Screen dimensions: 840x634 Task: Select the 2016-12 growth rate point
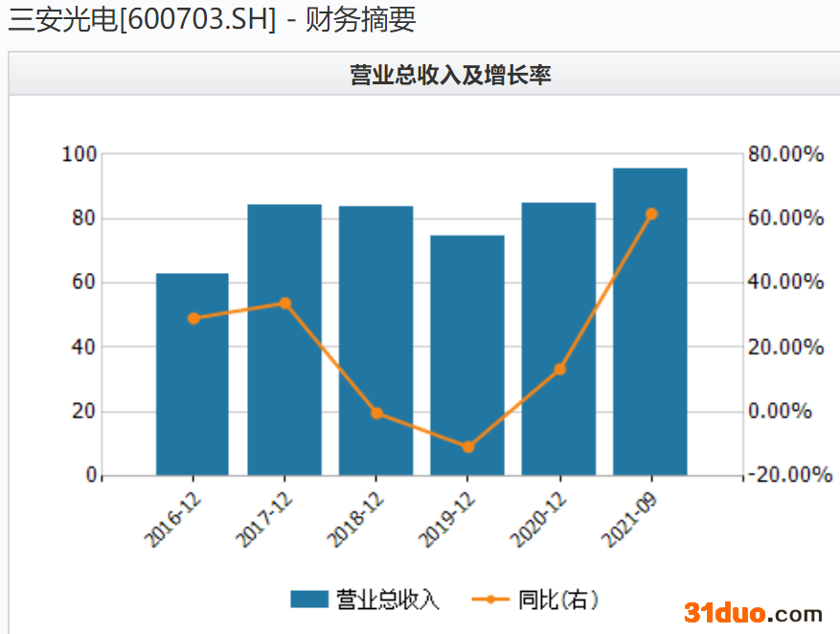[193, 319]
